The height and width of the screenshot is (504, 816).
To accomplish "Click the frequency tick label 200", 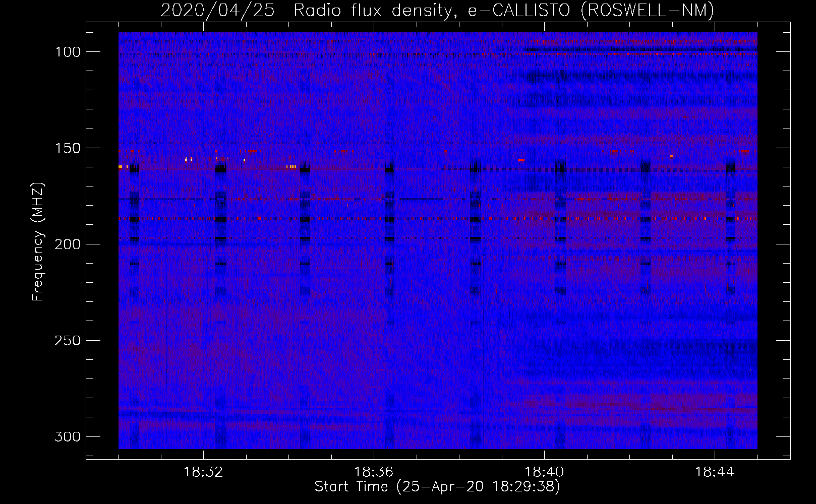I will click(68, 244).
